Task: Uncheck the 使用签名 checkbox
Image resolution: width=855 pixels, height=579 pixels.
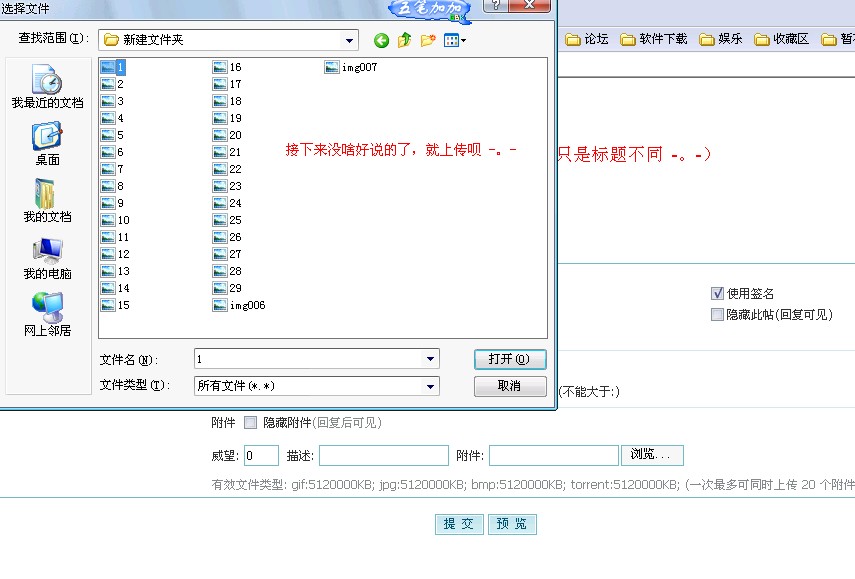Action: (717, 294)
